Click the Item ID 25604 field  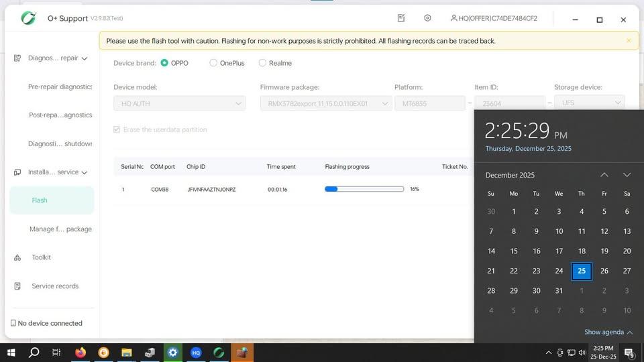pos(510,103)
